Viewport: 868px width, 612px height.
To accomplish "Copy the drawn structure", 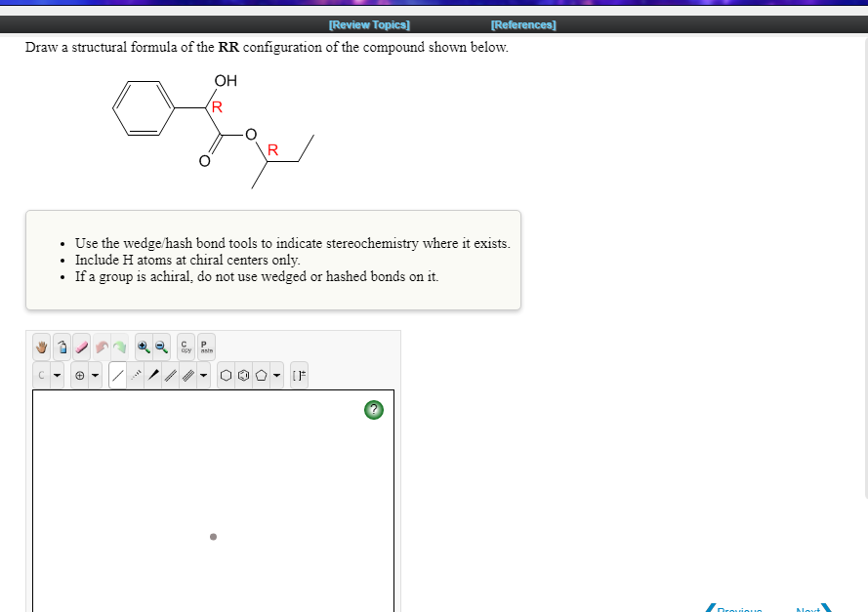I will tap(185, 347).
